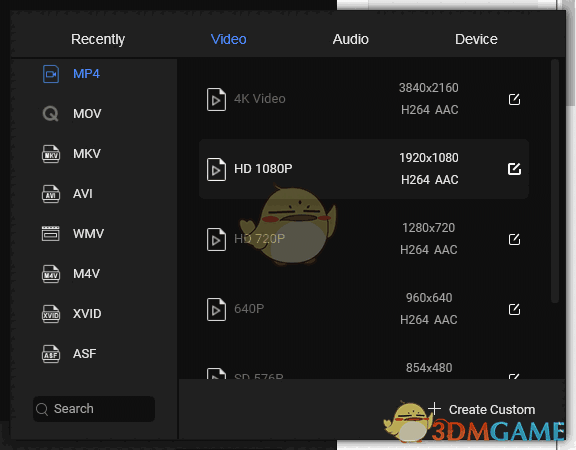Click the search magnifier icon
This screenshot has width=576, height=450.
pos(42,409)
